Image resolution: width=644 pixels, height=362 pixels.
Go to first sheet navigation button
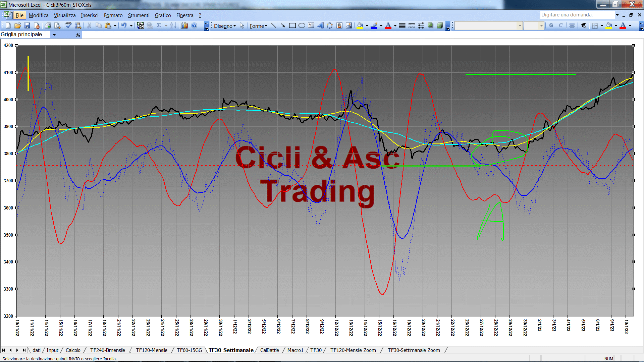point(4,350)
